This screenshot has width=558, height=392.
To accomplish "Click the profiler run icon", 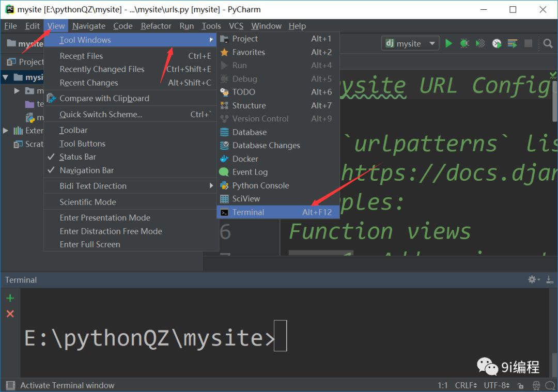I will tap(497, 43).
